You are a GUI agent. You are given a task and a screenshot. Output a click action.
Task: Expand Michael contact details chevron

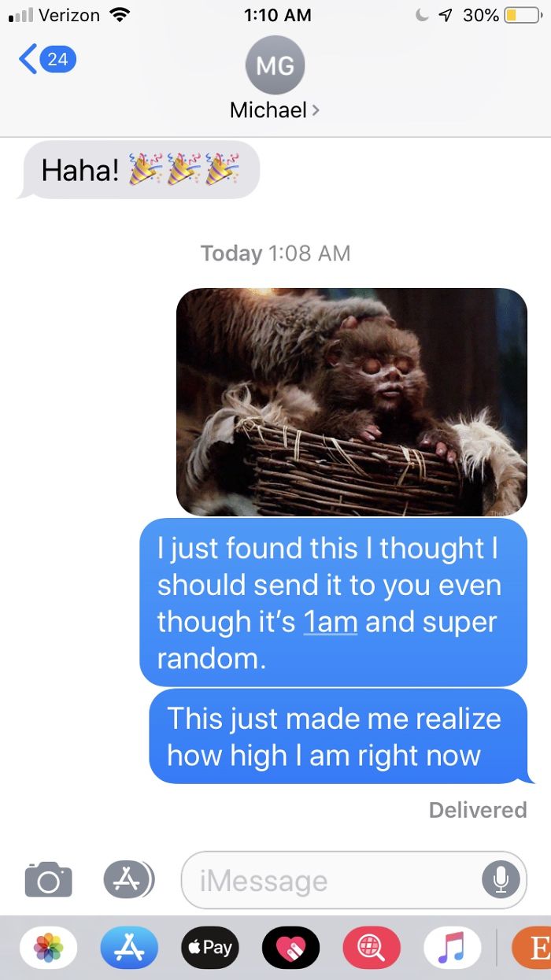point(316,110)
